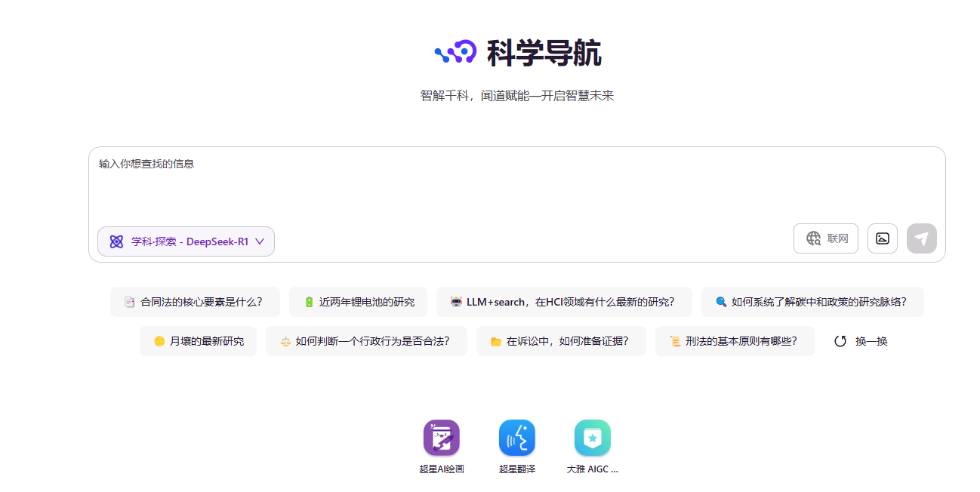Expand the 学科·探索 - DeepSeek-R1 dropdown
Screen dimensions: 980x492
[186, 241]
